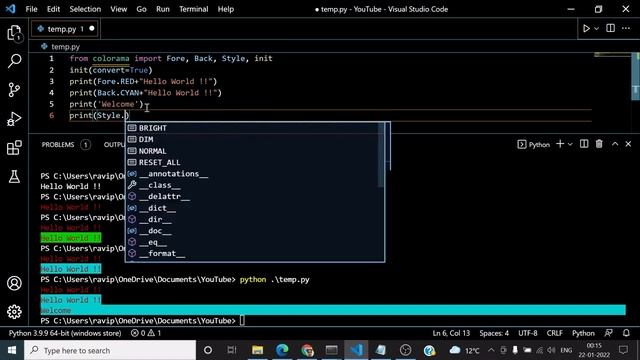
Task: Change file encoding UTF-8
Action: [528, 333]
